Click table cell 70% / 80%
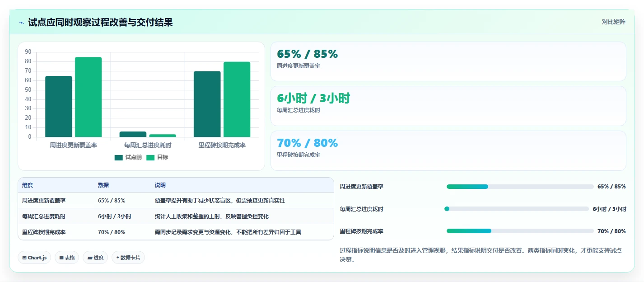644x282 pixels. tap(112, 232)
